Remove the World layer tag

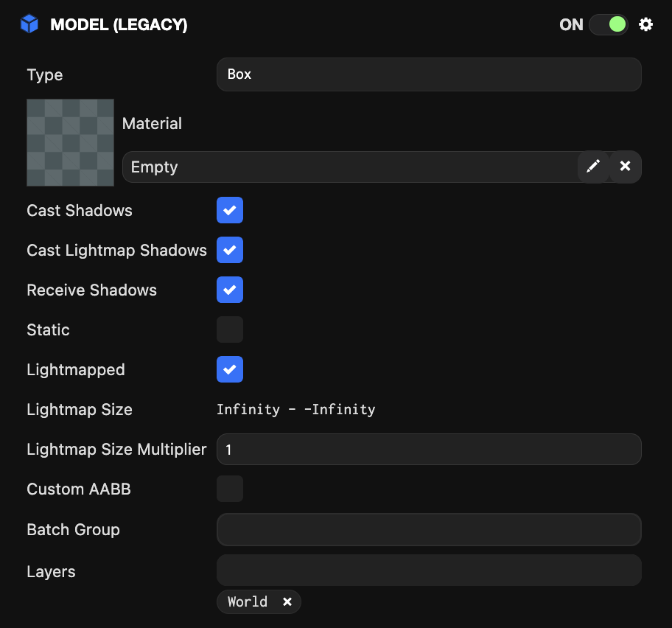tap(287, 602)
